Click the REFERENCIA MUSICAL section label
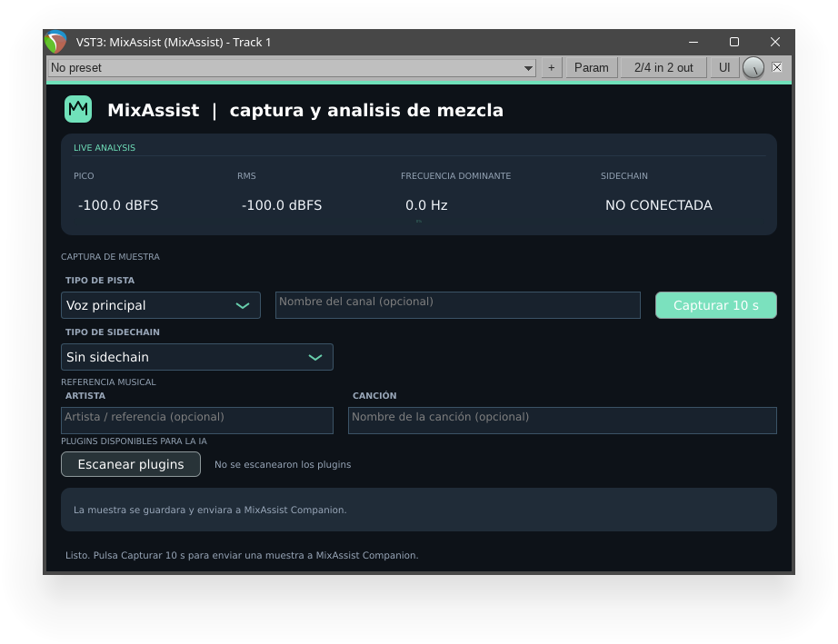 pos(108,382)
